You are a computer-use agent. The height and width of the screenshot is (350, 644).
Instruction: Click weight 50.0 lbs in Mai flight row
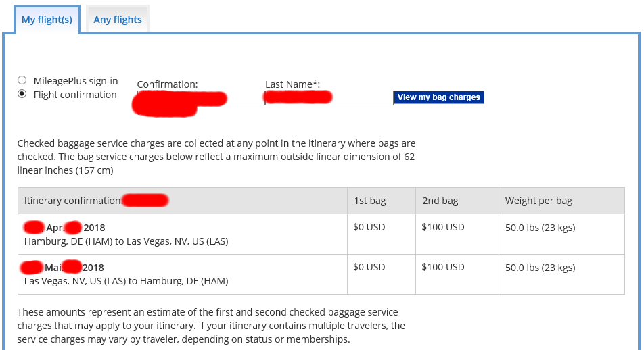point(540,268)
